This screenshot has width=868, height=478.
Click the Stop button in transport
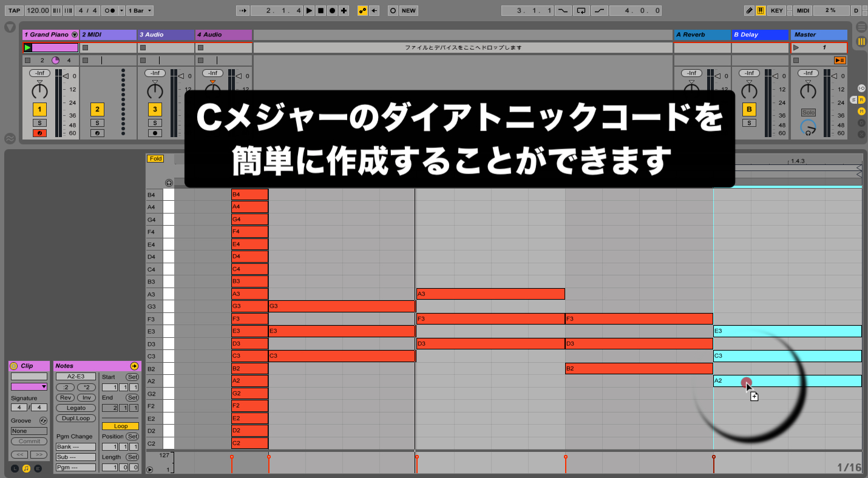click(320, 10)
